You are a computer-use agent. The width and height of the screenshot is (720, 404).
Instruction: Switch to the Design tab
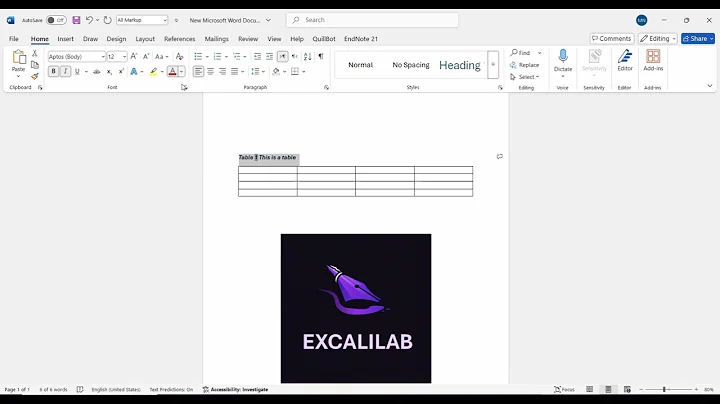(116, 39)
